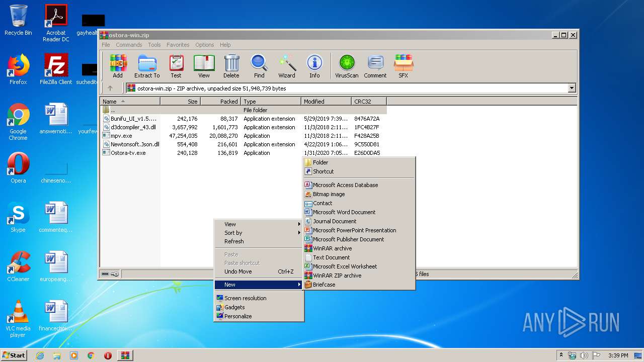Select the New submenu entry

259,285
